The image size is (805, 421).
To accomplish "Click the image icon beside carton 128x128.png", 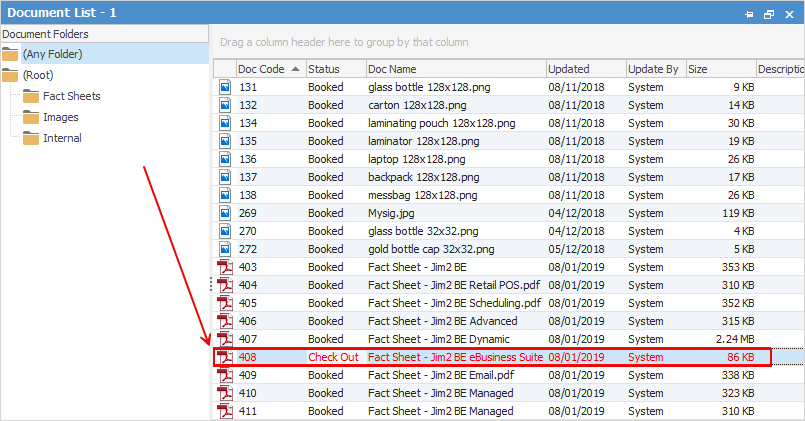I will pyautogui.click(x=225, y=105).
